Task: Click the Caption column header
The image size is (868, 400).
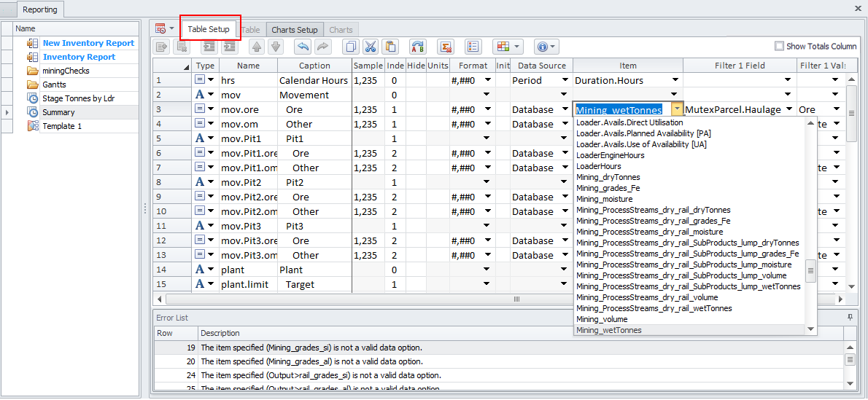Action: tap(314, 66)
